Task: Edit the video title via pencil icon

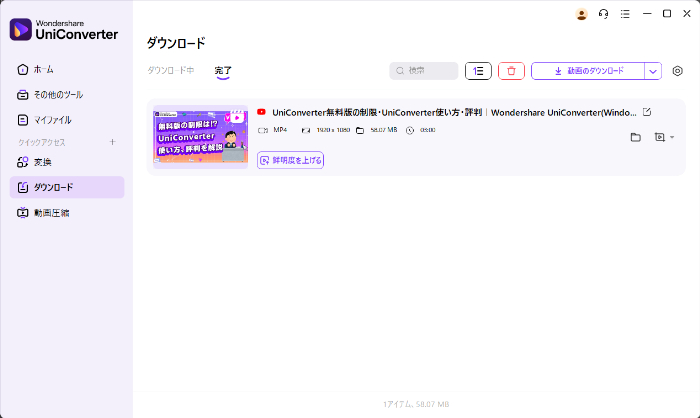Action: tap(647, 112)
